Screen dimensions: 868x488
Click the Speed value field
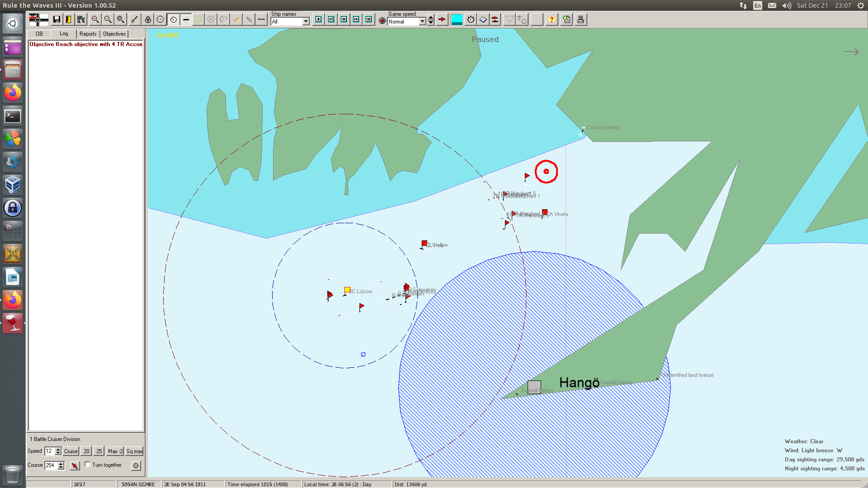tap(49, 451)
